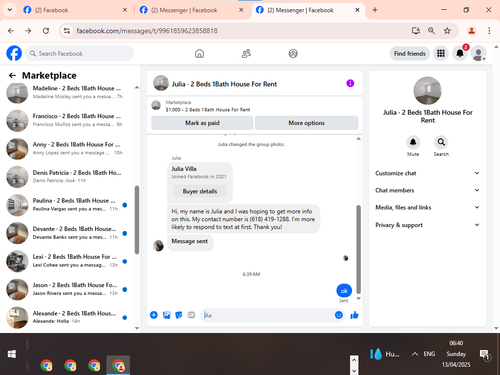Viewport: 500px width, 375px height.
Task: Switch to the first (2) Facebook tab
Action: tap(75, 10)
